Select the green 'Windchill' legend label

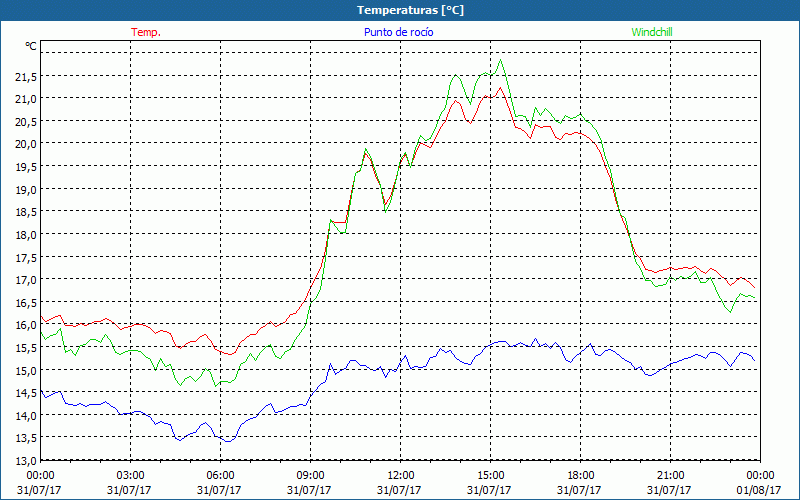coord(652,32)
